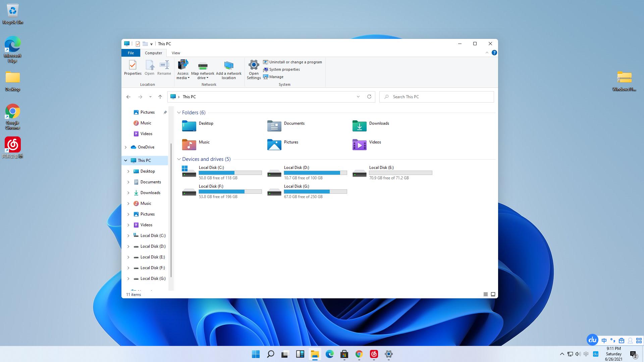The height and width of the screenshot is (362, 644).
Task: Click Help question mark button
Action: point(494,53)
